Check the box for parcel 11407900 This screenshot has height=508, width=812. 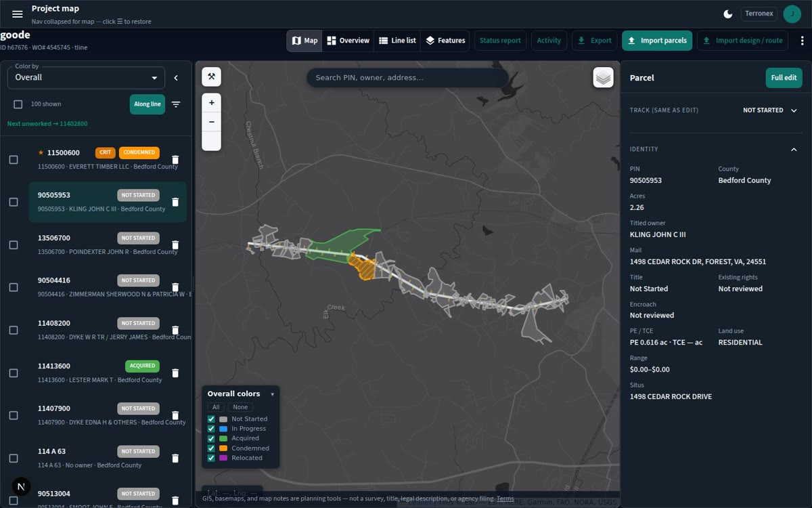(14, 415)
